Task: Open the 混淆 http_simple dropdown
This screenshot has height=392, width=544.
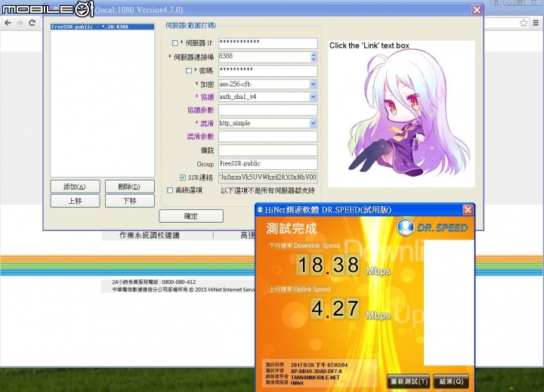Action: point(313,123)
